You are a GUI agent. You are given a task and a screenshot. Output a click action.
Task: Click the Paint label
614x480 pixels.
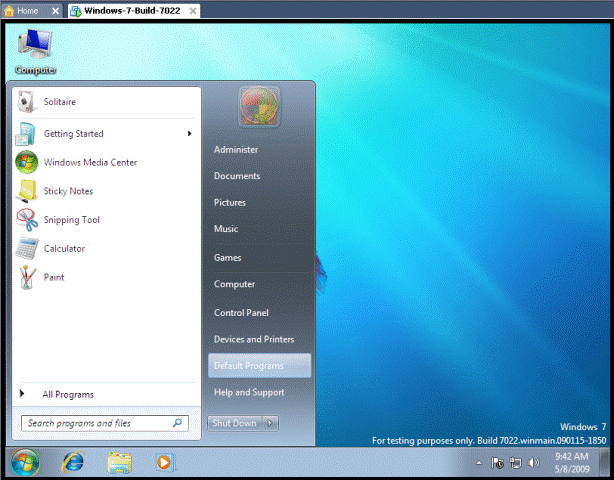[54, 277]
